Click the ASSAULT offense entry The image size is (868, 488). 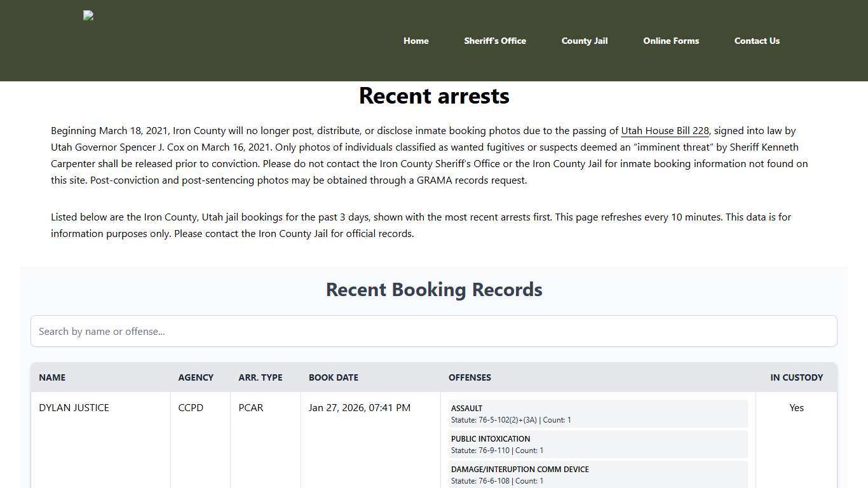597,414
